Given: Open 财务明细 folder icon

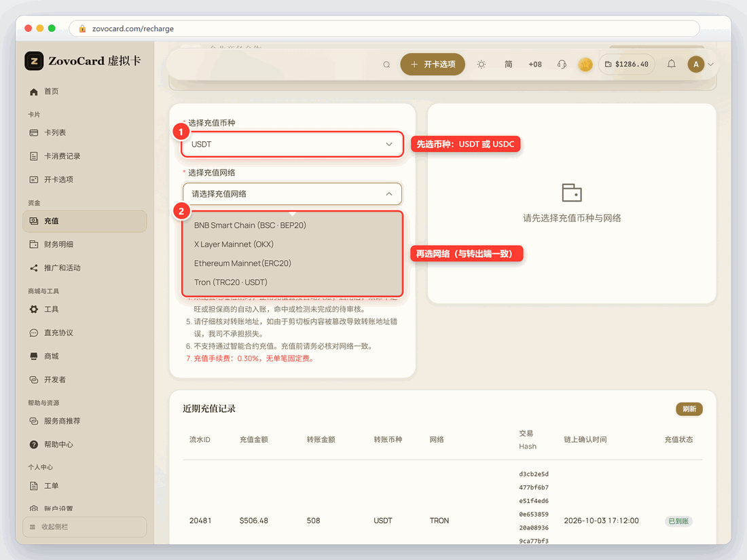Looking at the screenshot, I should pos(33,244).
